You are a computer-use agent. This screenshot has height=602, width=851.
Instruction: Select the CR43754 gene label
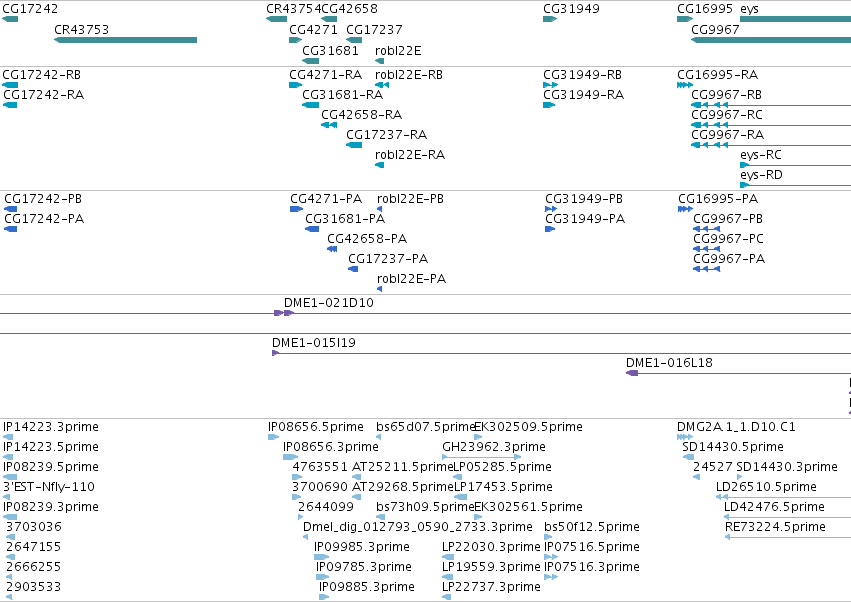click(x=293, y=9)
